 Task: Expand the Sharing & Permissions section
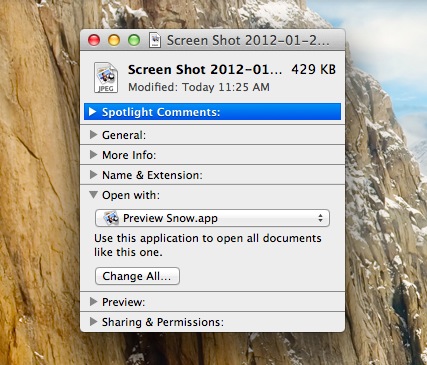(94, 322)
